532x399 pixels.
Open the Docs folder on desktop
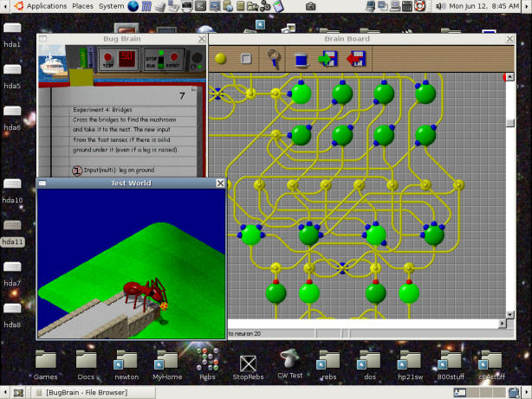click(86, 364)
